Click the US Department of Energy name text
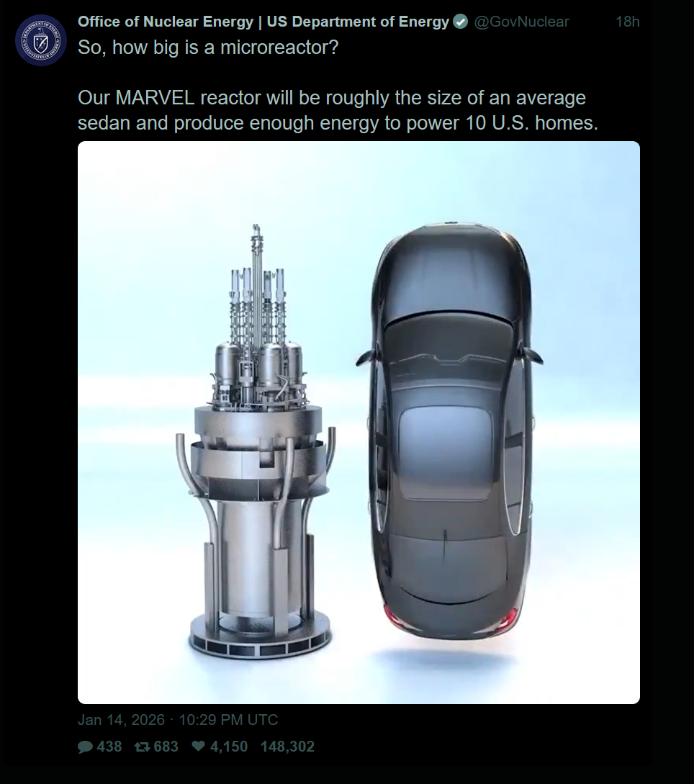Viewport: 694px width, 784px height. [358, 22]
